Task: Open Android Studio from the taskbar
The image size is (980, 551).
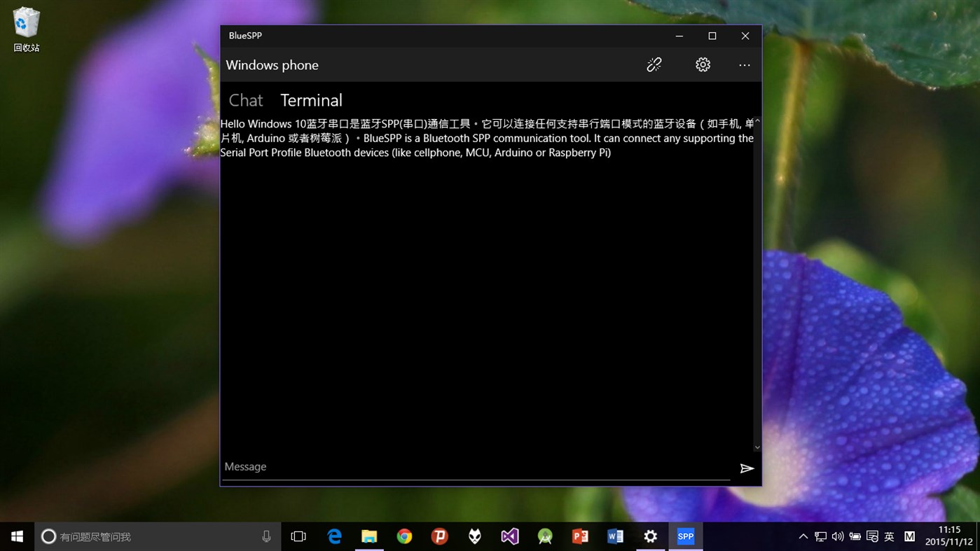Action: [544, 536]
